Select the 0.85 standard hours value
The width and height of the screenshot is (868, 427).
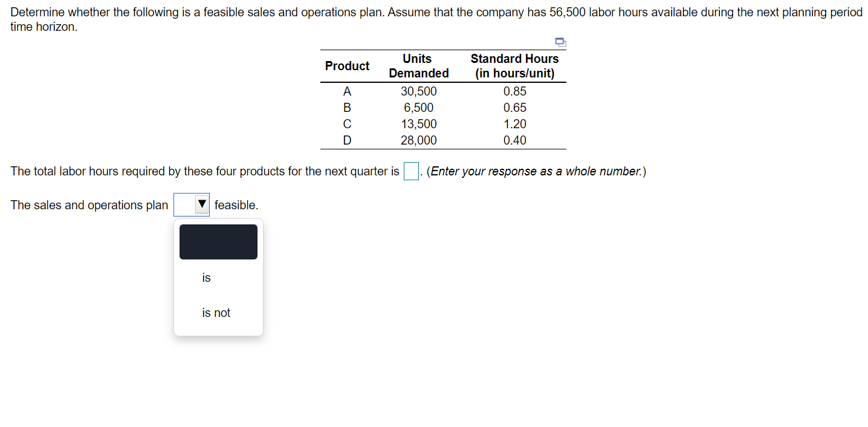tap(515, 91)
